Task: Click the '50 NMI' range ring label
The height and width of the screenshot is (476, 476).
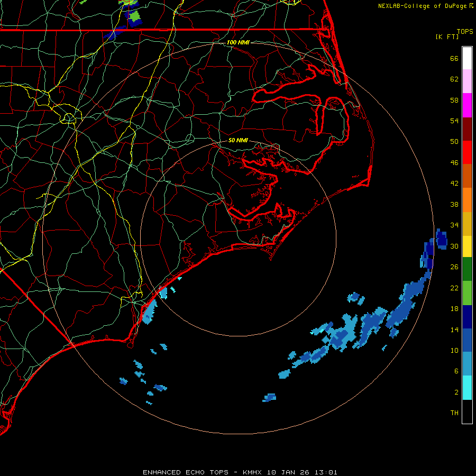Action: pyautogui.click(x=239, y=140)
